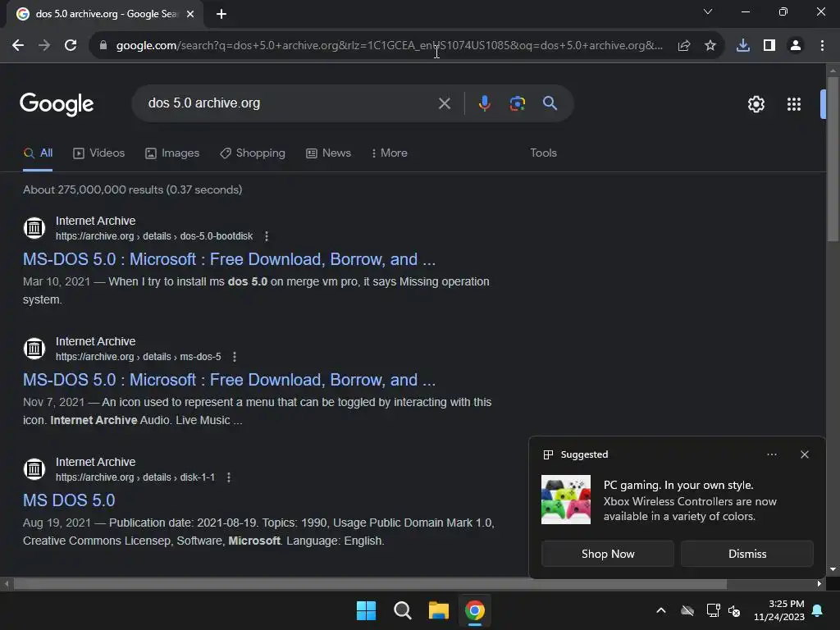Click the browser address bar URL
This screenshot has width=840, height=630.
point(390,46)
